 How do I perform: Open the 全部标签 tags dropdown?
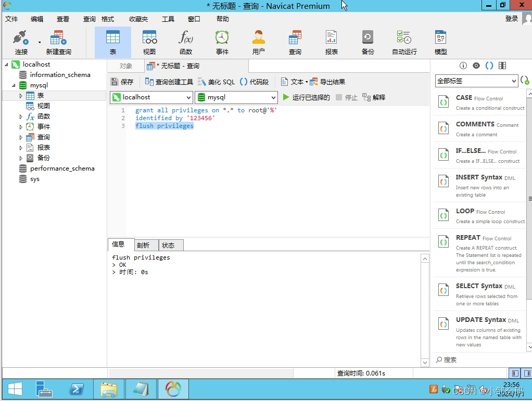[x=476, y=81]
